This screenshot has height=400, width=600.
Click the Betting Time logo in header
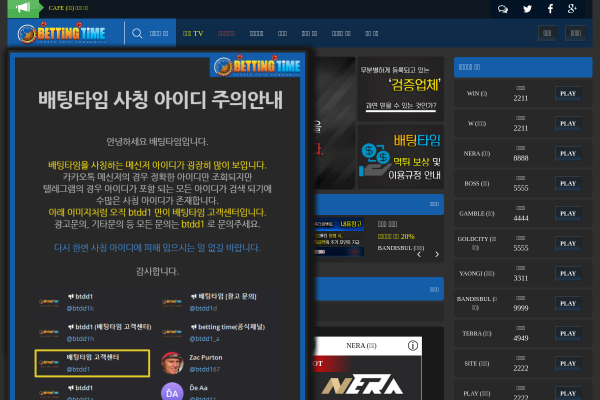point(62,33)
